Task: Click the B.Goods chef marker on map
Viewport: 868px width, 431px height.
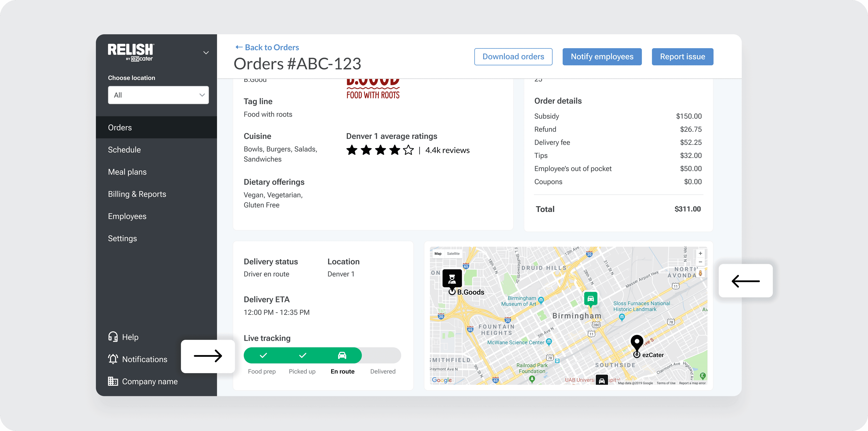Action: point(452,278)
